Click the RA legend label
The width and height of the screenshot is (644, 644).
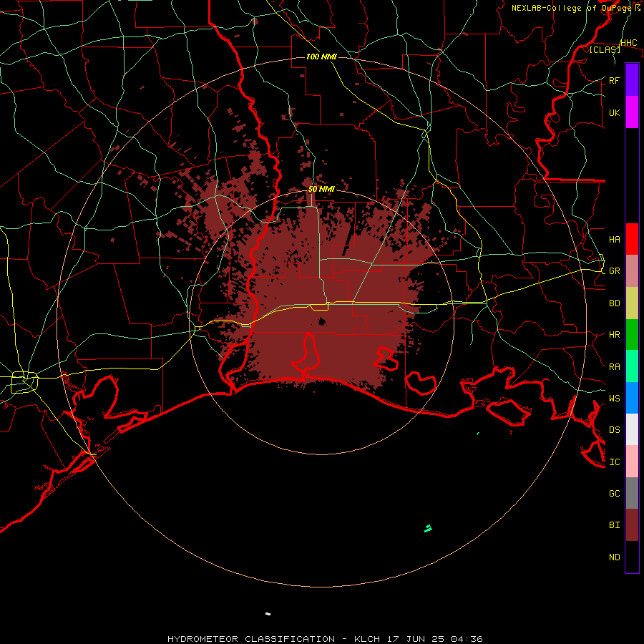[x=614, y=367]
